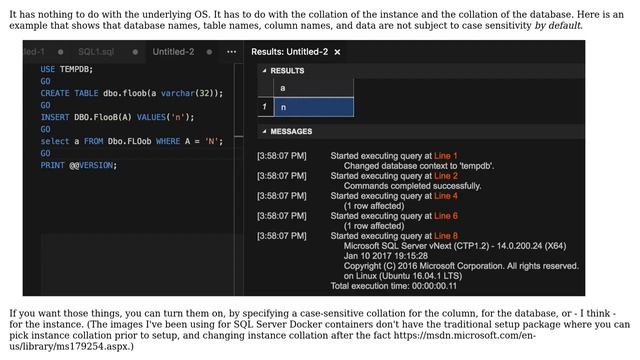Click the Copyright 2016 Microsoft Corporation line
This screenshot has height=360, width=640.
[461, 266]
